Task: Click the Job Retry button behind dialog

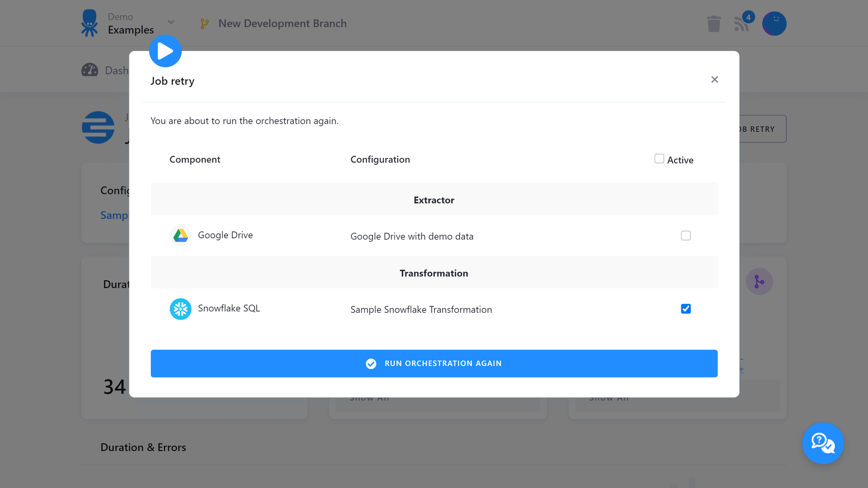Action: (x=763, y=129)
